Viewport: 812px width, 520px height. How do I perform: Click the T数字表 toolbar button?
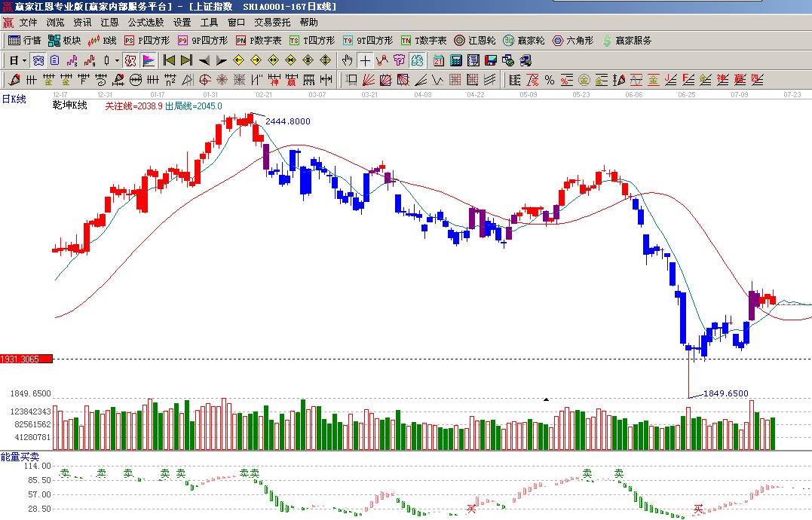click(x=424, y=41)
